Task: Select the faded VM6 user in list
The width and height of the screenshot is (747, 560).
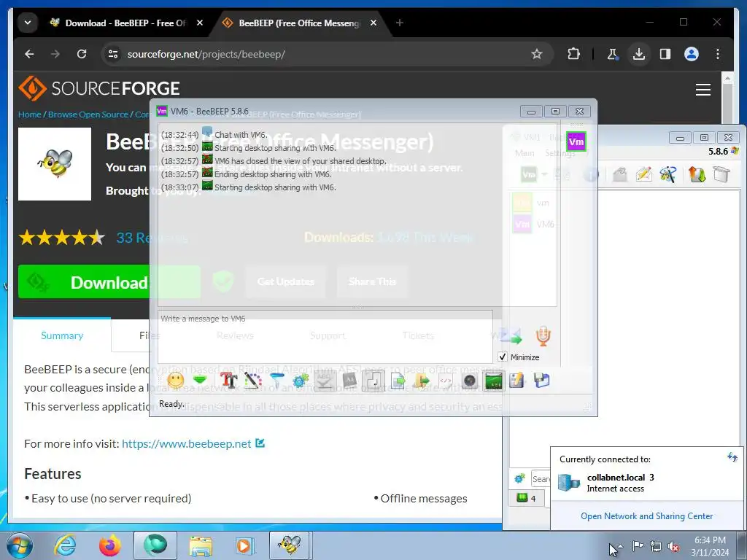Action: click(x=534, y=224)
